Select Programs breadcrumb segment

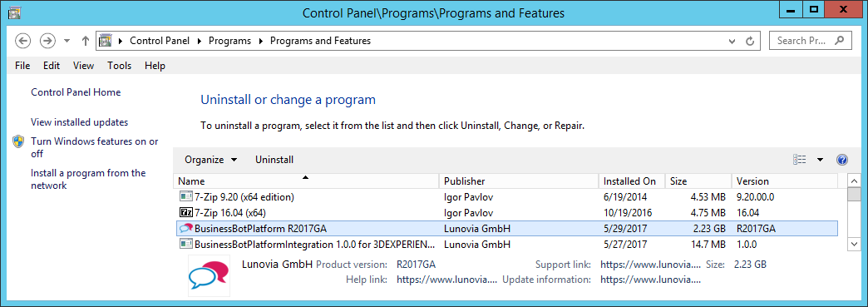pos(229,41)
